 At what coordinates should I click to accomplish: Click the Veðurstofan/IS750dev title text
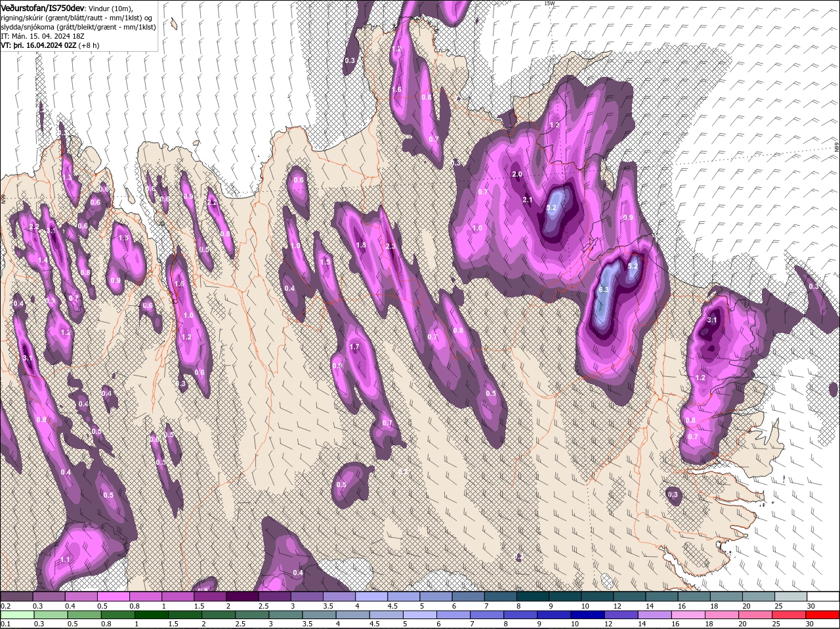tap(43, 8)
